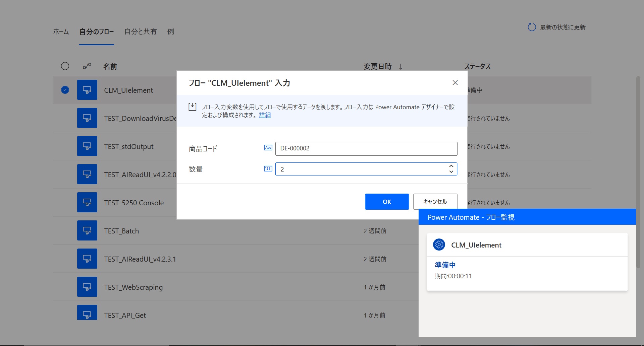Screen dimensions: 644x346
Task: Click the 2 週間前 date of TEST_Batch
Action: coord(375,231)
